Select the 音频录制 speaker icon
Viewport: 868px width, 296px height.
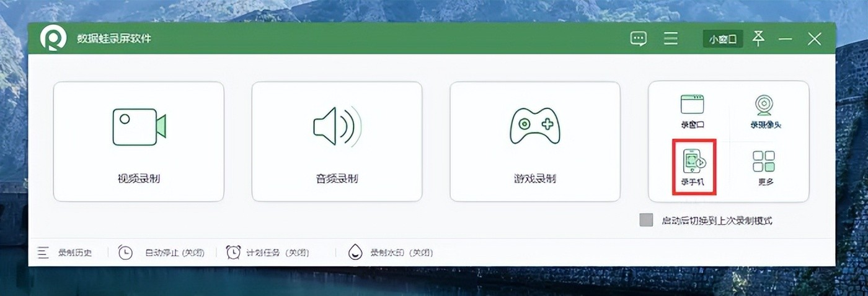point(337,127)
